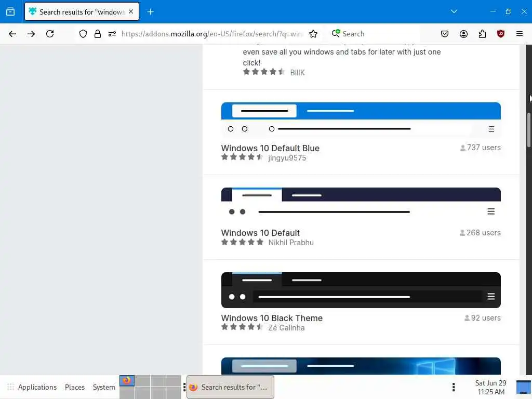Screen dimensions: 532x399
Task: Save page to Pocket
Action: coord(445,34)
